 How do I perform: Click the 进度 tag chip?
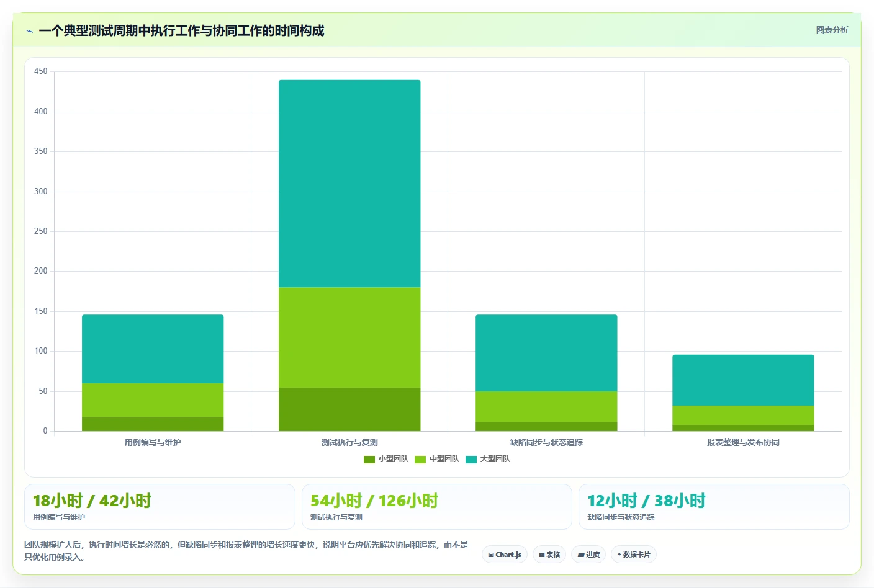point(588,555)
